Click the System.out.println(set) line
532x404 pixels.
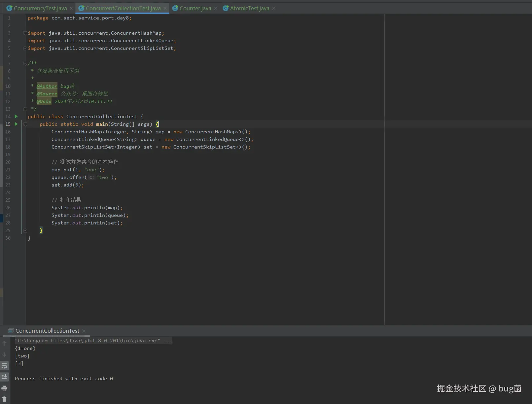87,223
